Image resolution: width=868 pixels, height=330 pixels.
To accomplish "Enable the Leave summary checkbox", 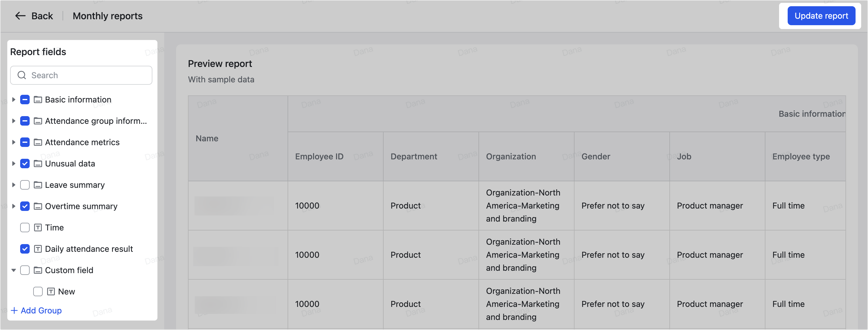I will click(x=25, y=185).
